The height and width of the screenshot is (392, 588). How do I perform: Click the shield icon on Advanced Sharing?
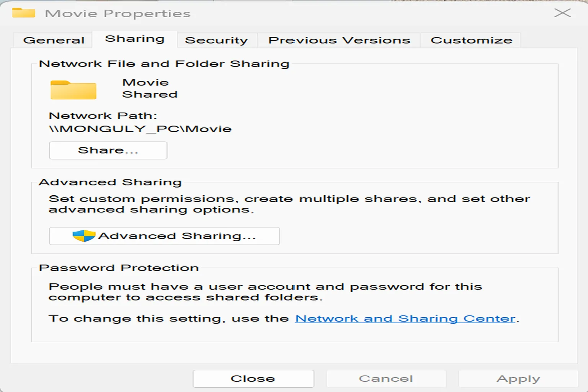click(84, 236)
